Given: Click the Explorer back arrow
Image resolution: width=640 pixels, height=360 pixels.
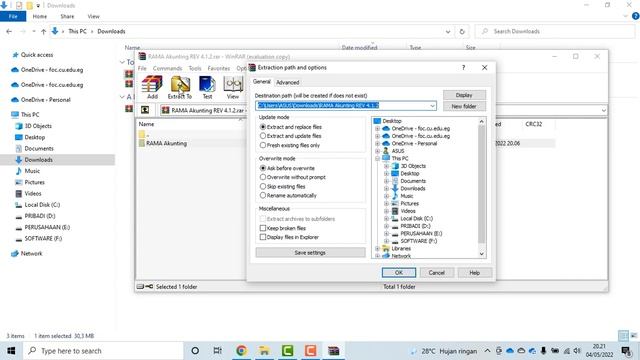Looking at the screenshot, I should (x=9, y=31).
